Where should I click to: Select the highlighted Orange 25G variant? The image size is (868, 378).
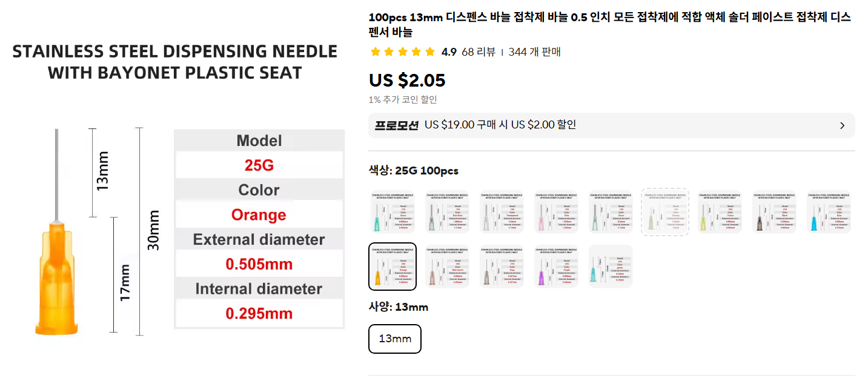coord(393,267)
